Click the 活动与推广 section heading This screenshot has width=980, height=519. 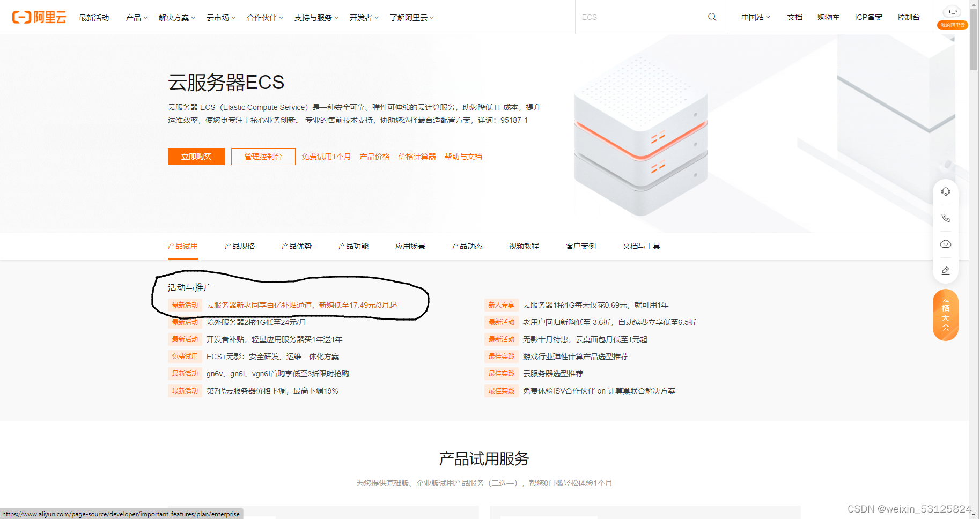pos(190,287)
